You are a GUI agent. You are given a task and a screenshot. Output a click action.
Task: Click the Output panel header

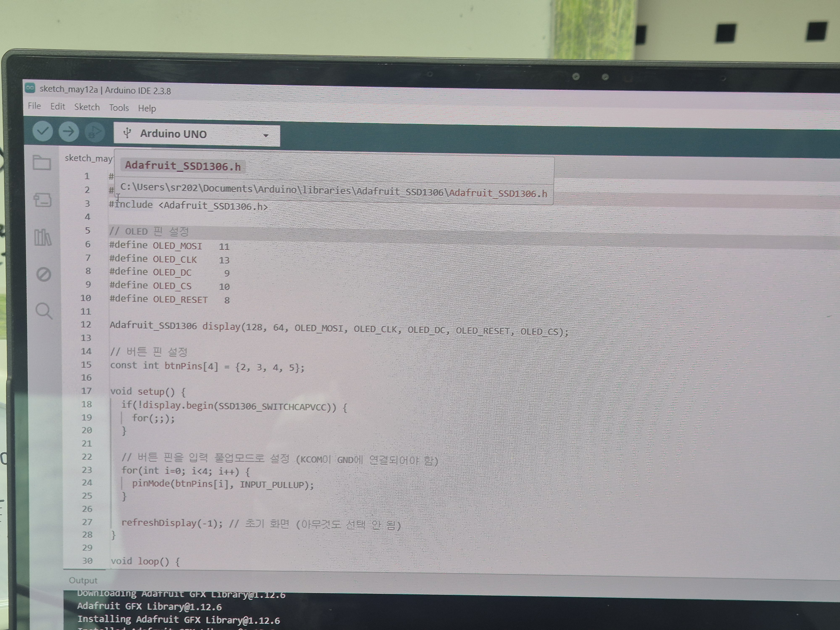pos(83,580)
